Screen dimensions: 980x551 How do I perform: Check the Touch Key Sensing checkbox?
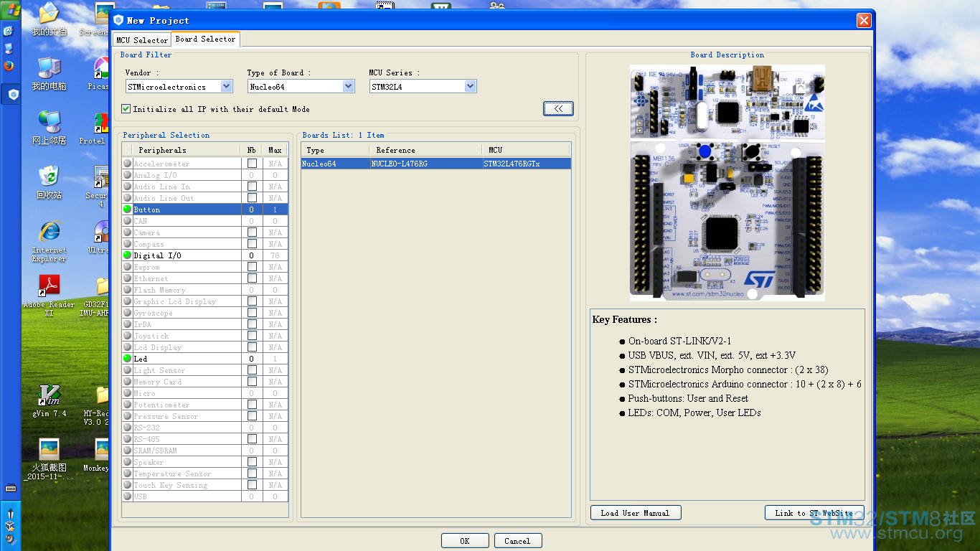[252, 485]
